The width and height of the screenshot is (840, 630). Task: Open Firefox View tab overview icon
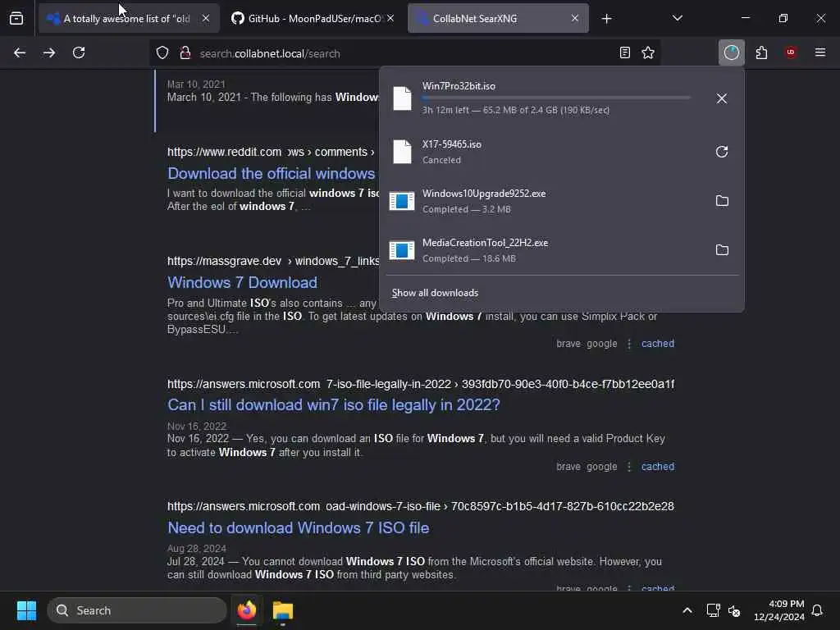[x=16, y=19]
